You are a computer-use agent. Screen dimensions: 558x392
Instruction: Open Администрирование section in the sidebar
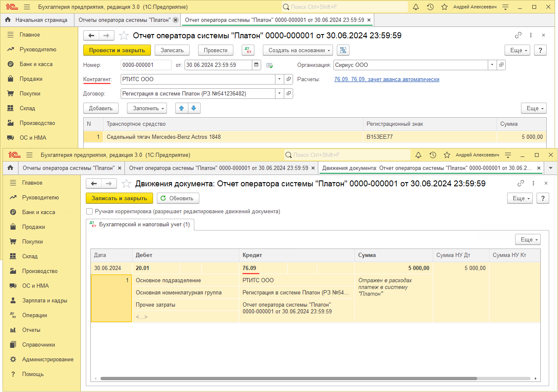coord(48,359)
